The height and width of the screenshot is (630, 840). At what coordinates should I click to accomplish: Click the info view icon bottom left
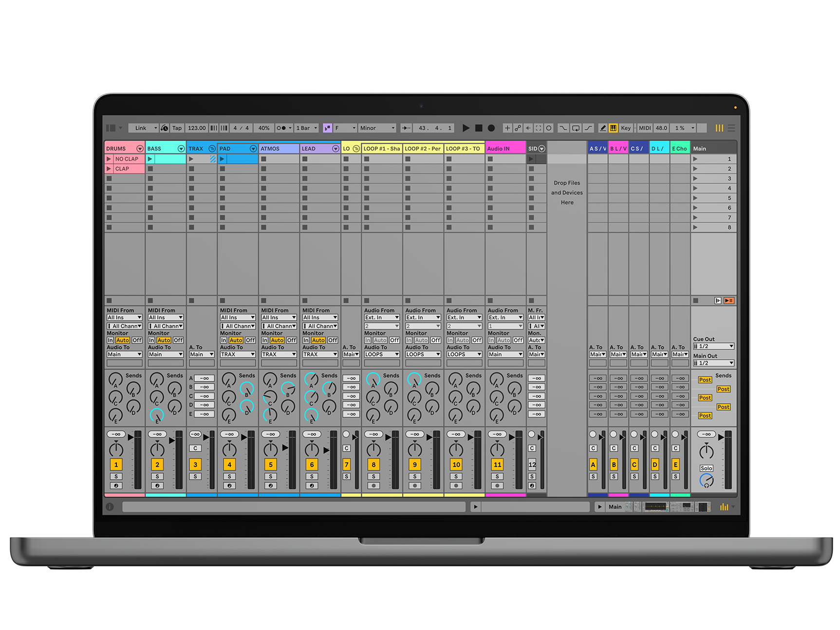(x=110, y=507)
